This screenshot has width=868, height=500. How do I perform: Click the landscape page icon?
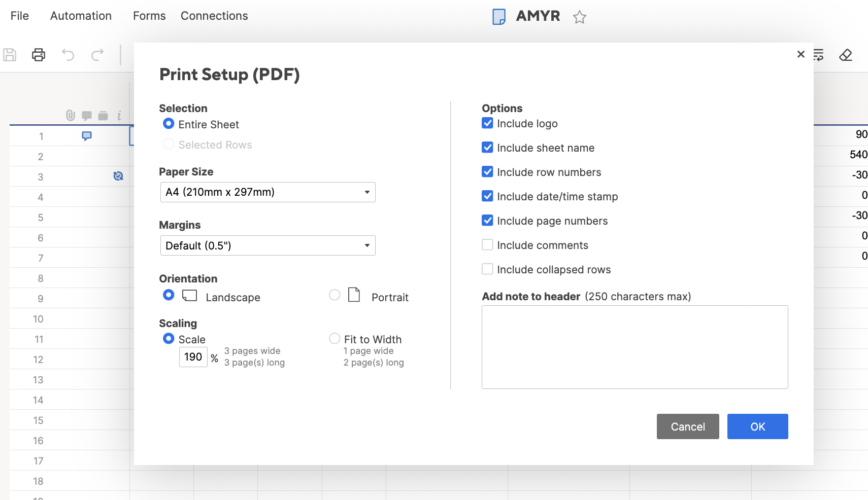190,296
